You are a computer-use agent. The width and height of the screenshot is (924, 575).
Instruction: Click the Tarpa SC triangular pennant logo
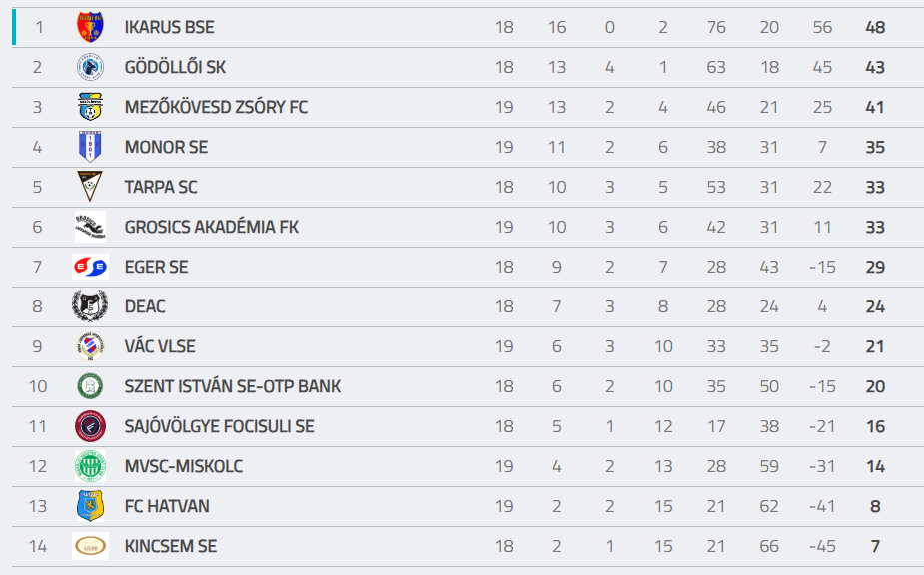tap(90, 187)
